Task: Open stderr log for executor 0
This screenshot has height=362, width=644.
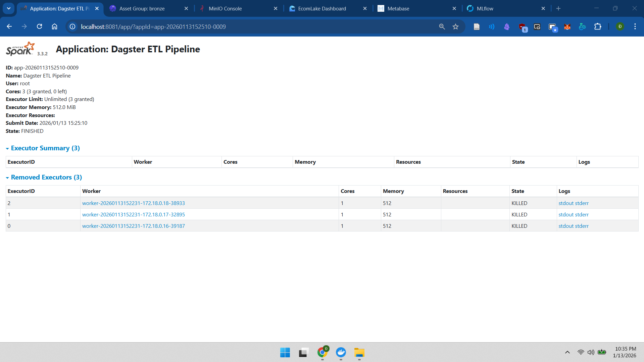Action: click(x=582, y=226)
